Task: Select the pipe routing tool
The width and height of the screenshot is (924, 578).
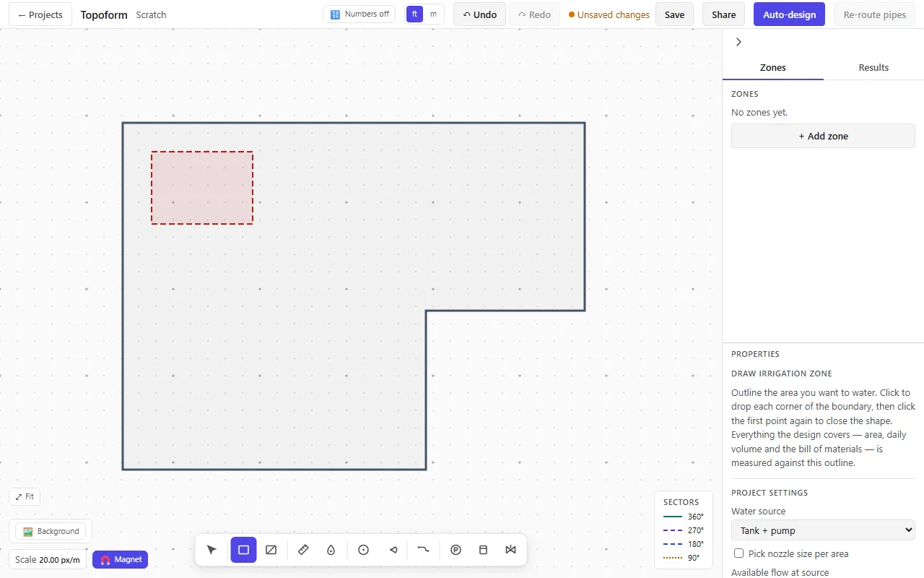Action: pos(424,550)
